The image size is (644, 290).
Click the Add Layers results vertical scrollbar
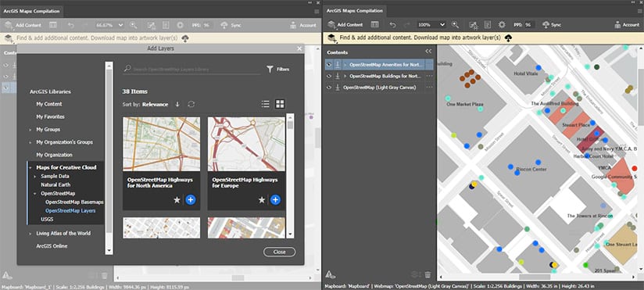point(290,175)
